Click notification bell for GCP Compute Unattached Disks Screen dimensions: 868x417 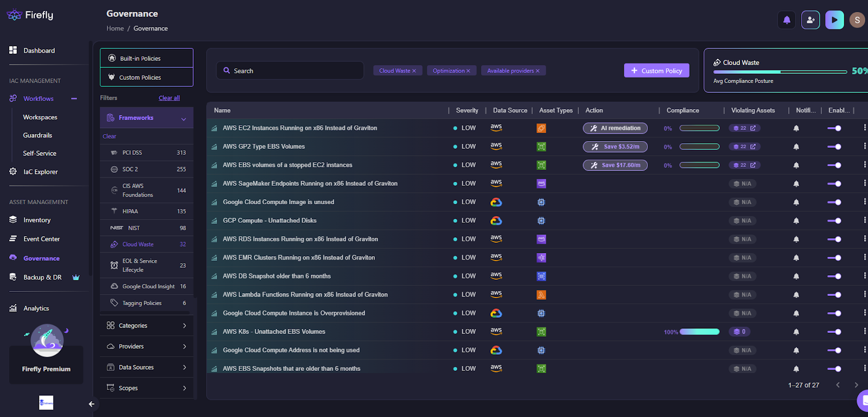coord(796,221)
